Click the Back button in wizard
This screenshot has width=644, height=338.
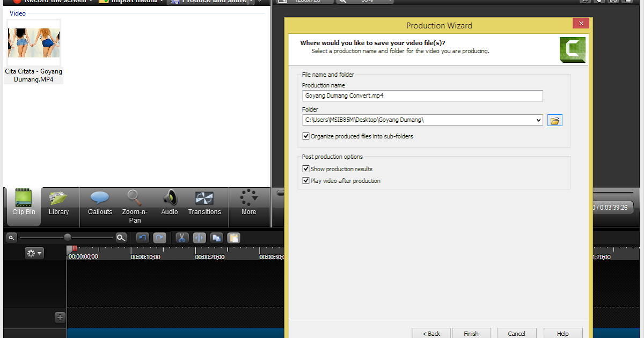tap(431, 333)
